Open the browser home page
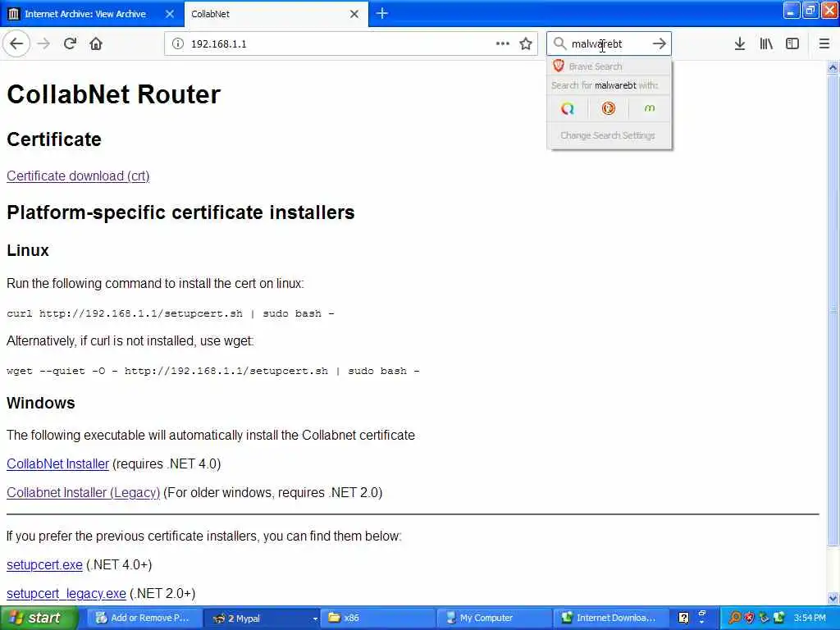This screenshot has height=630, width=840. tap(96, 43)
